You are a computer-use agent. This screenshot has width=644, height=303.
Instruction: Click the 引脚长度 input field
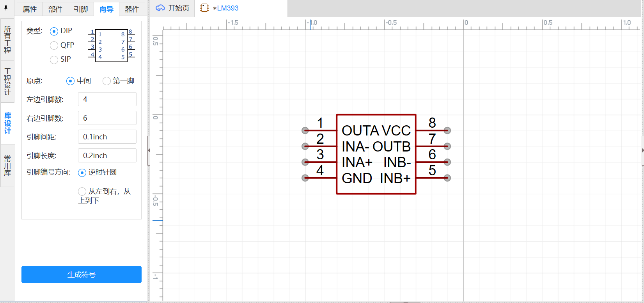(x=107, y=155)
